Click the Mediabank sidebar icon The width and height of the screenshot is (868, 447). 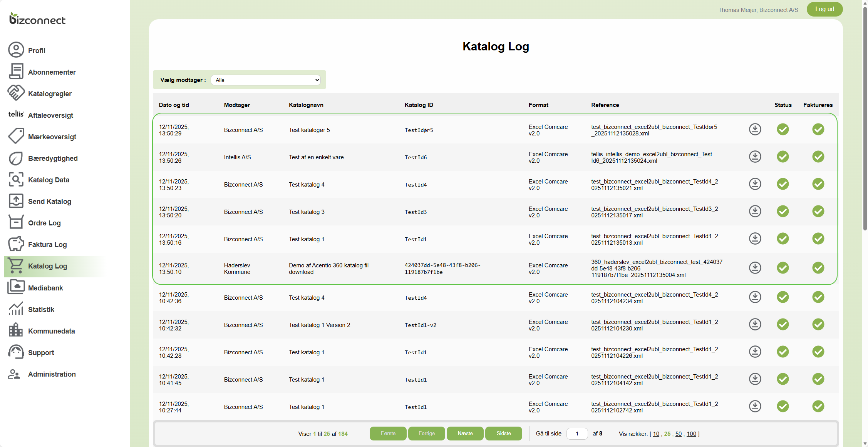point(16,287)
